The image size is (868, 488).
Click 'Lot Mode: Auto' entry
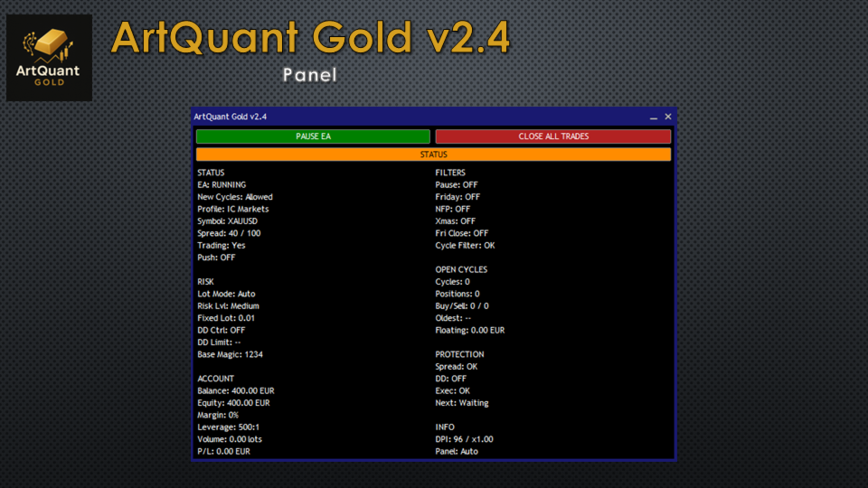226,294
